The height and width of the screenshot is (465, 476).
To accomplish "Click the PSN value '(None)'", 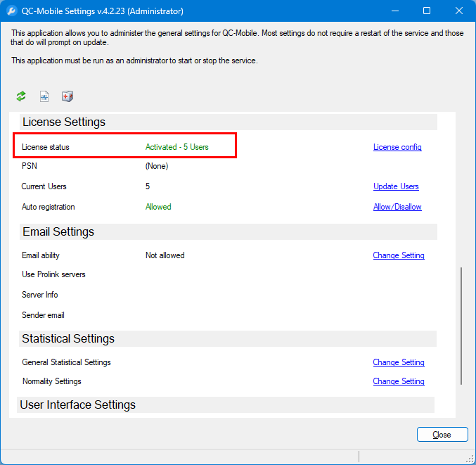I will click(157, 166).
